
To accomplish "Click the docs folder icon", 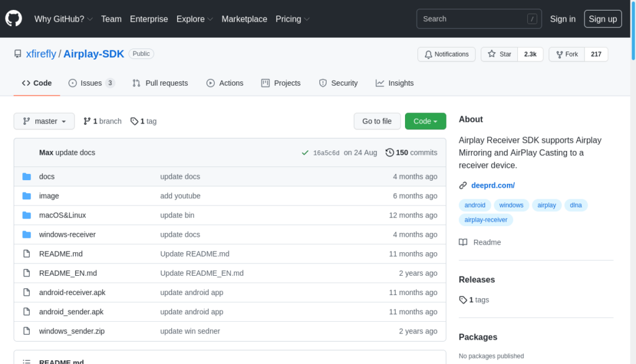I will [27, 176].
